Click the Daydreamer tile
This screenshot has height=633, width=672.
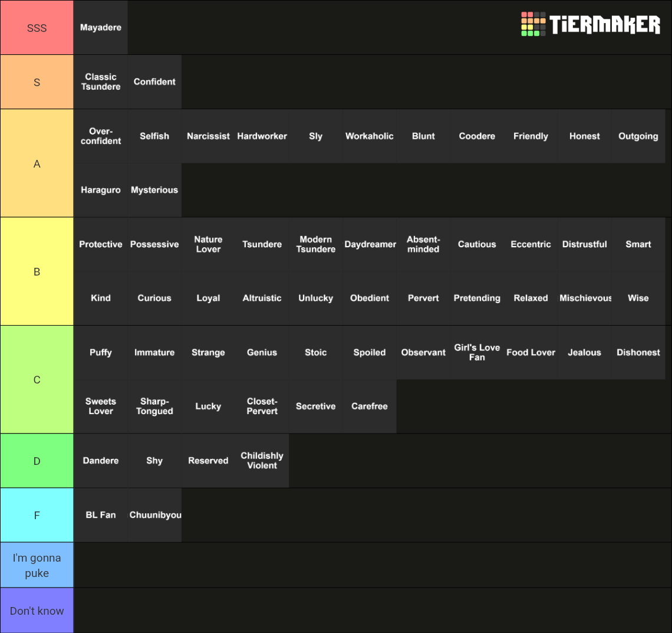(370, 244)
